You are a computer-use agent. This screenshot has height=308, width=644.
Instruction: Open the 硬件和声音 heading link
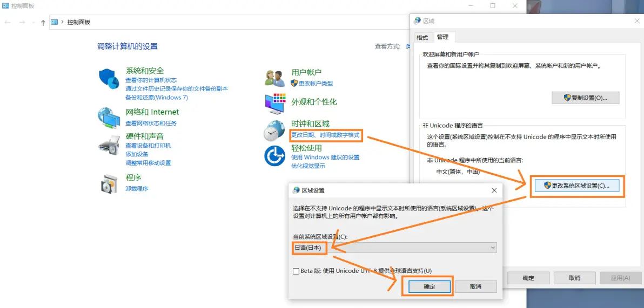(x=145, y=136)
